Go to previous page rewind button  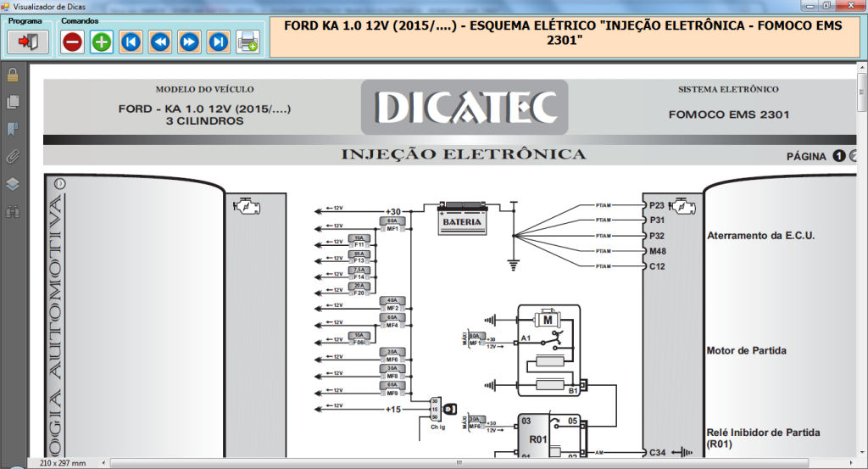tap(160, 42)
